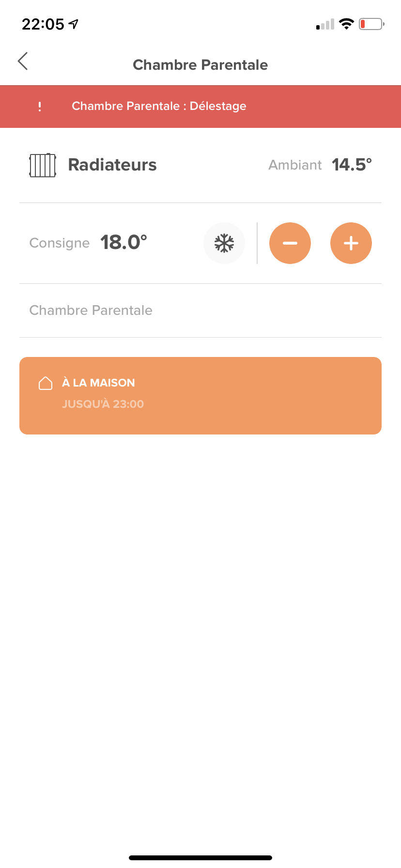Select the Chambre Parentale name field
This screenshot has height=868, width=401.
200,310
